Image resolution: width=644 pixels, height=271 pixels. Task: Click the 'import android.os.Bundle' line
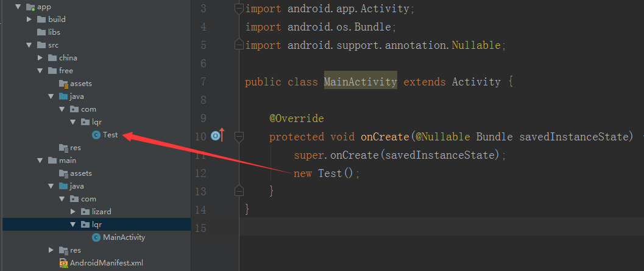[x=320, y=27]
